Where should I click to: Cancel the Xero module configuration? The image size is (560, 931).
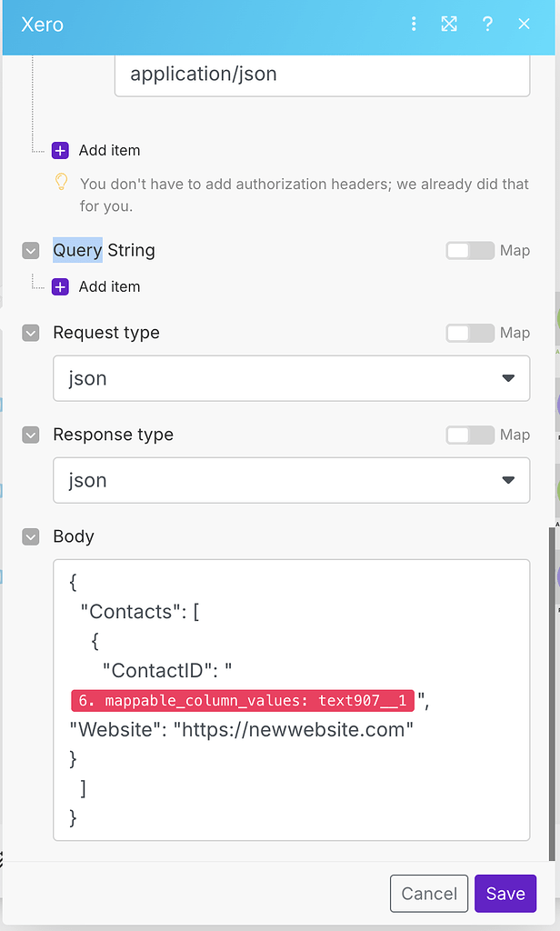(x=428, y=894)
